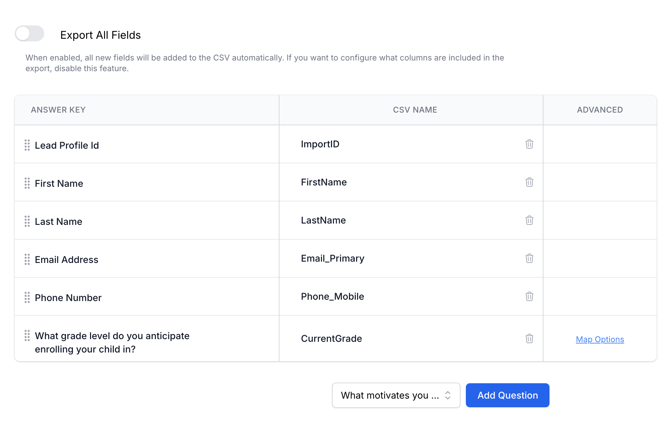Screen dimensions: 670x423
Task: Grab drag handle for Lead Profile Id
Action: coord(27,145)
